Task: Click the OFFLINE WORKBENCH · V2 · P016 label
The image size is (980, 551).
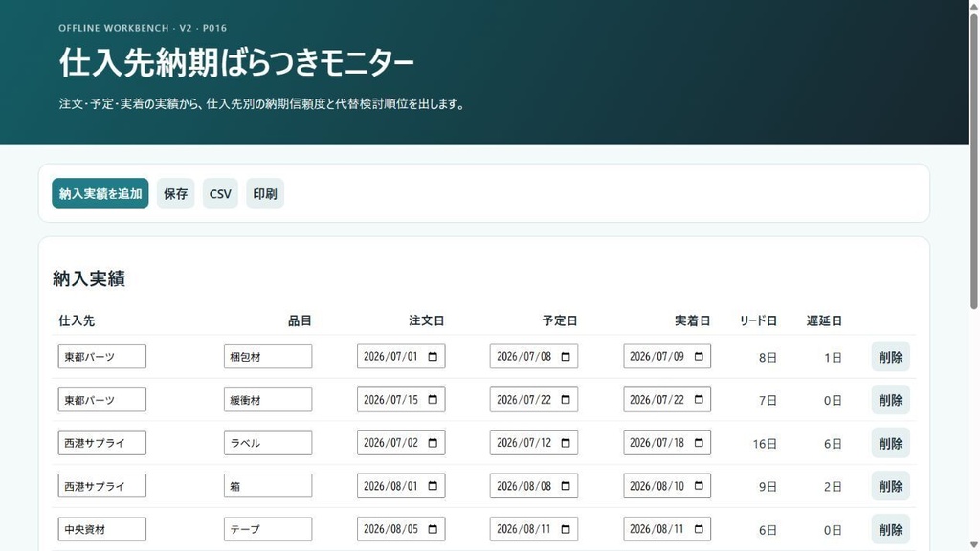Action: pyautogui.click(x=143, y=28)
